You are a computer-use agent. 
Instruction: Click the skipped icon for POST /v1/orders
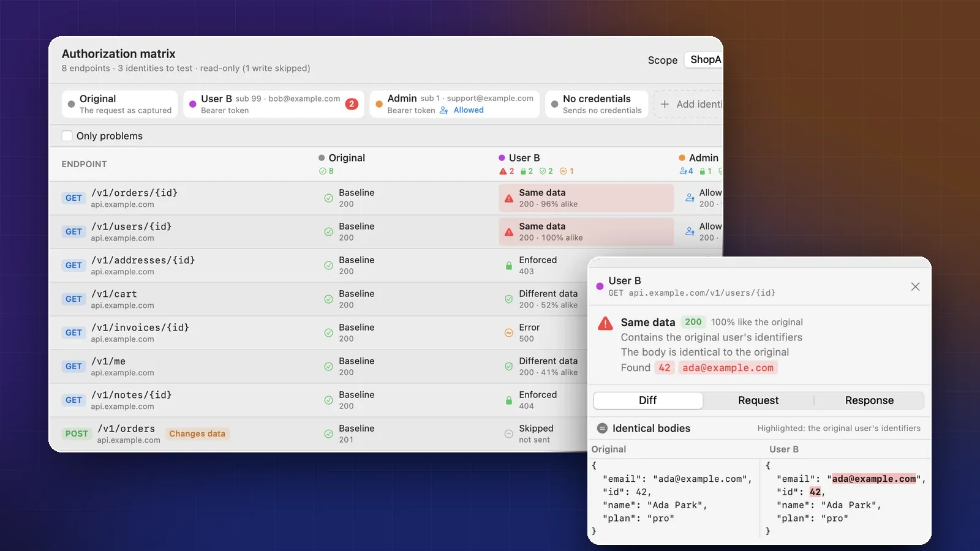point(509,434)
